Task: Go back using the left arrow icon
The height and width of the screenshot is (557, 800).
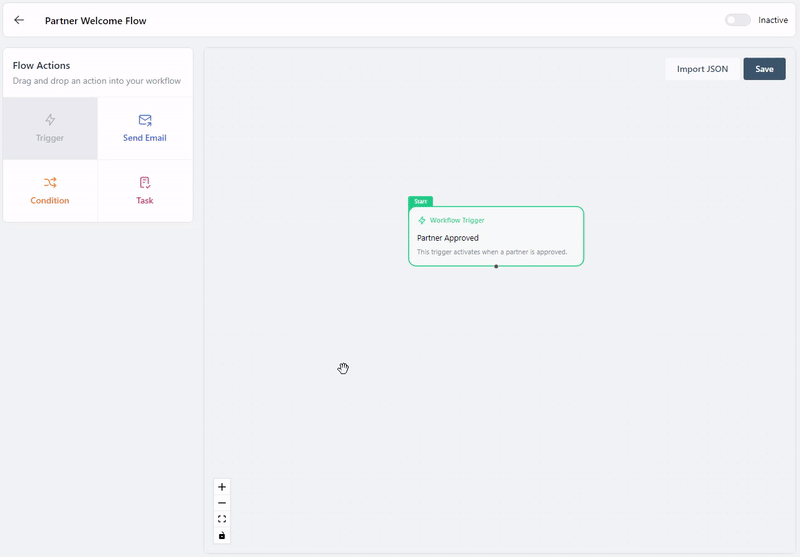Action: pos(19,20)
